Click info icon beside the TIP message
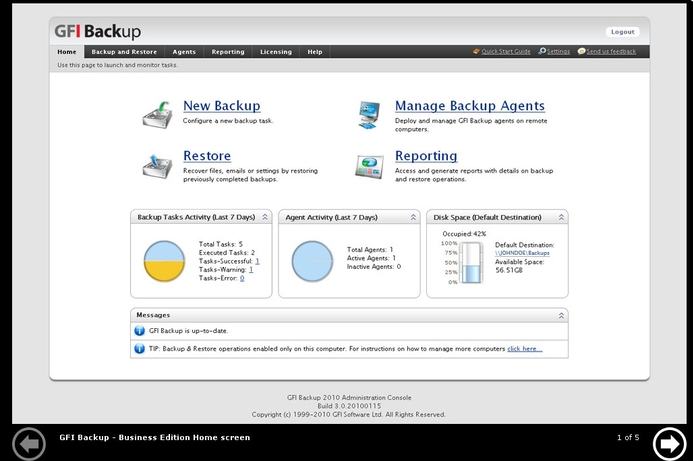The image size is (693, 461). click(x=139, y=349)
